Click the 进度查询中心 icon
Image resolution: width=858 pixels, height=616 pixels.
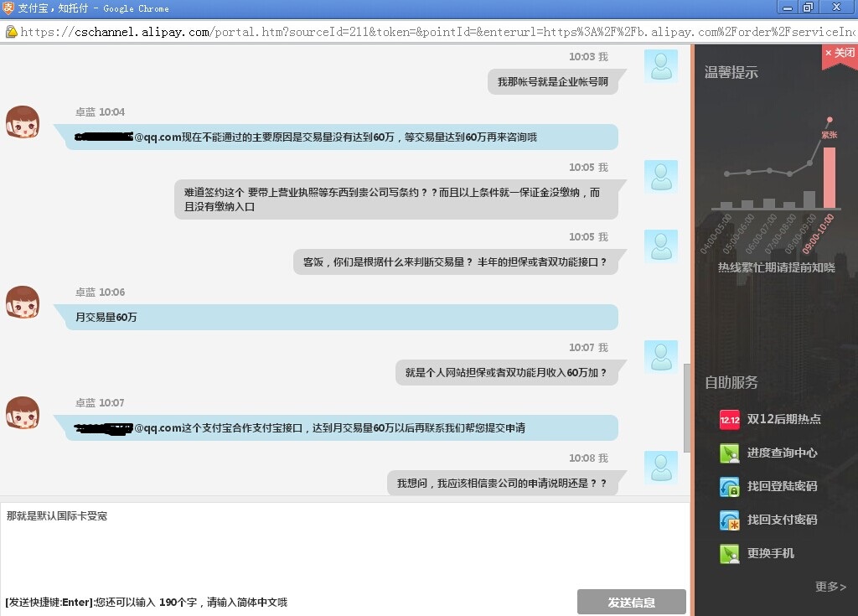pos(730,453)
